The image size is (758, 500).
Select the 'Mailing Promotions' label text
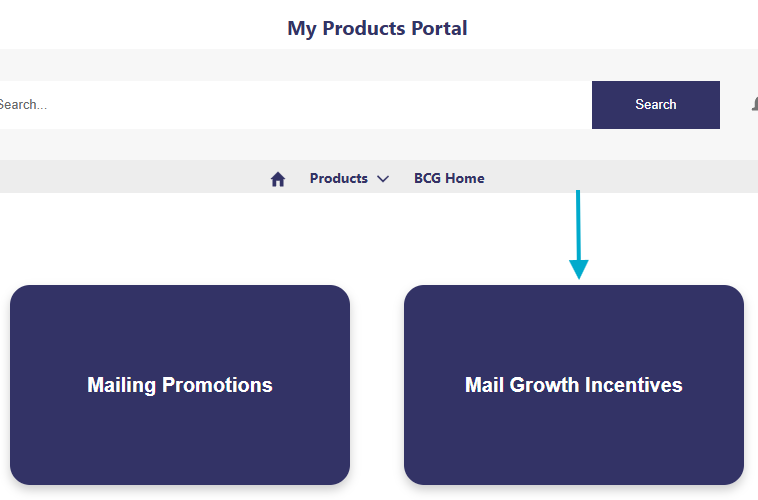[180, 385]
